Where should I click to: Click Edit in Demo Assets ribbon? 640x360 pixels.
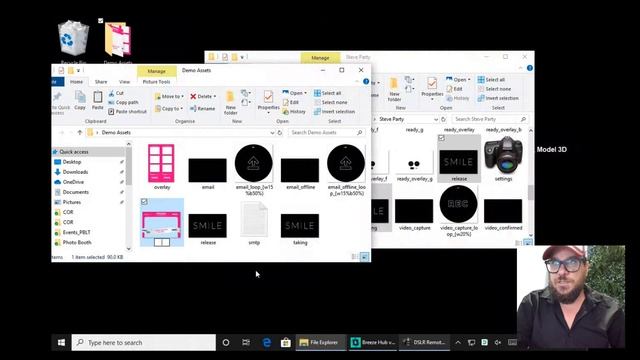291,102
